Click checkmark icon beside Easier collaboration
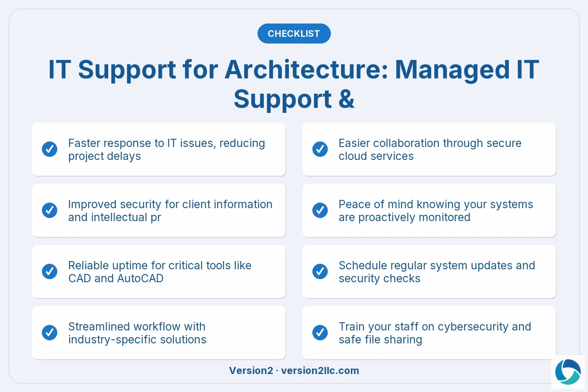588x392 pixels. coord(320,149)
